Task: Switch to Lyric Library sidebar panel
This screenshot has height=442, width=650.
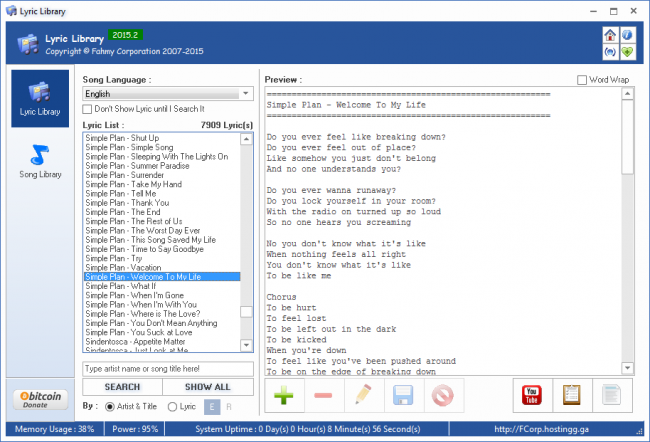Action: click(x=40, y=98)
